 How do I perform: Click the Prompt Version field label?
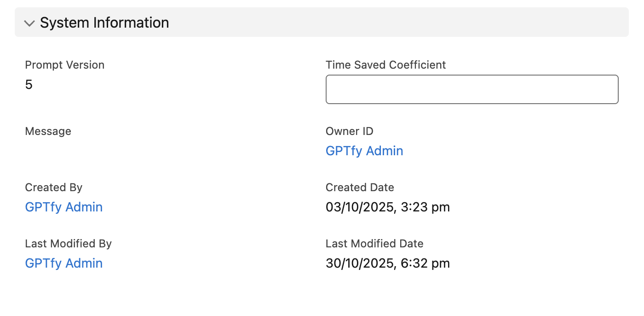pos(65,65)
